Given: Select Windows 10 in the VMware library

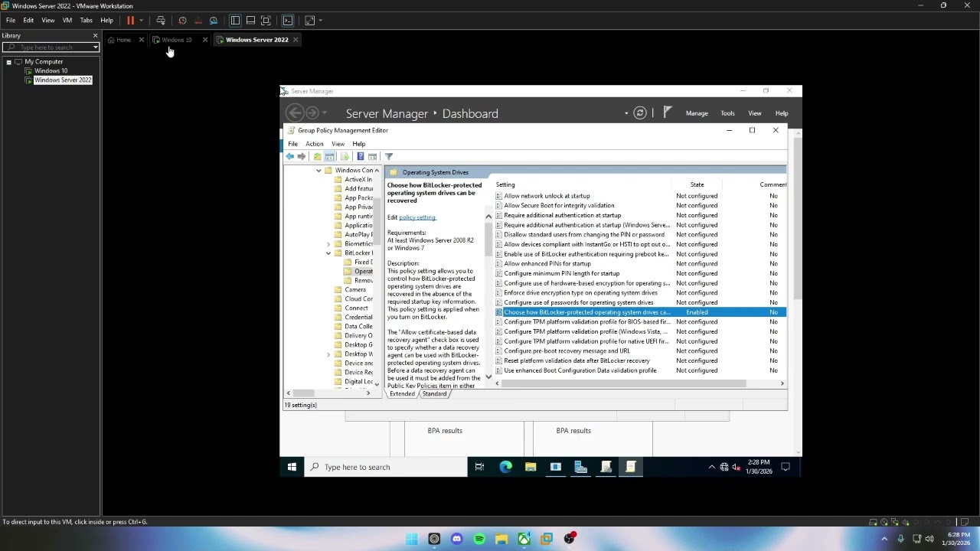Looking at the screenshot, I should (x=51, y=71).
